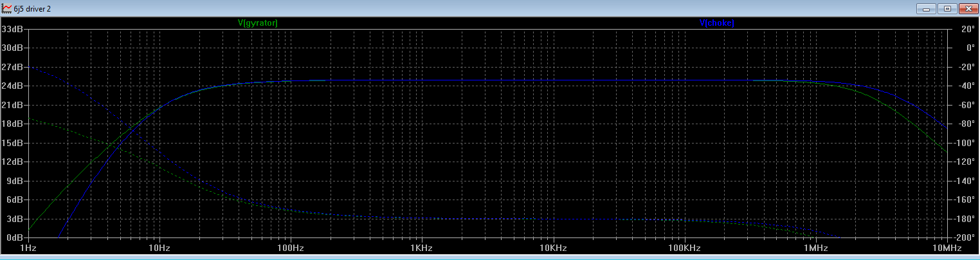980x260 pixels.
Task: Click the '6j5 driver 2' window title
Action: (33, 8)
